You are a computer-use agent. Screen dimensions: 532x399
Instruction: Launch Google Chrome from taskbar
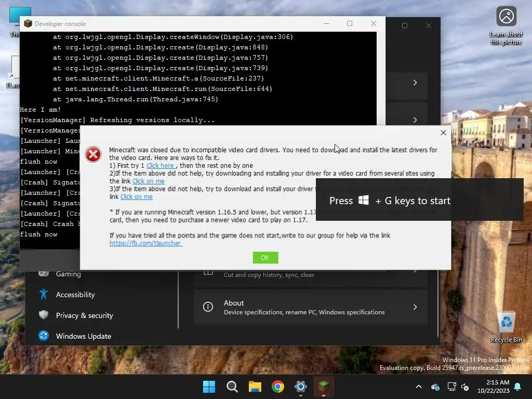coord(277,387)
